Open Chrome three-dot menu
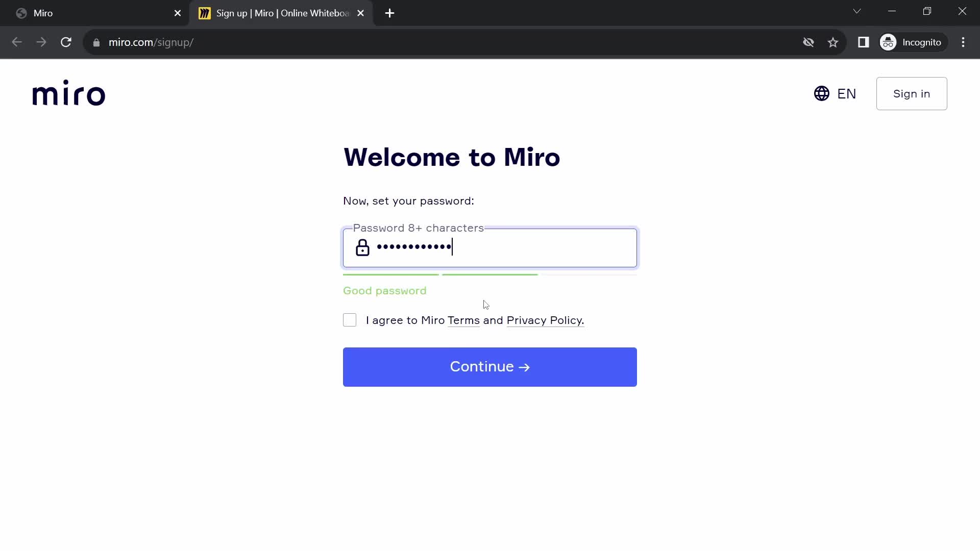The width and height of the screenshot is (980, 551). click(963, 42)
